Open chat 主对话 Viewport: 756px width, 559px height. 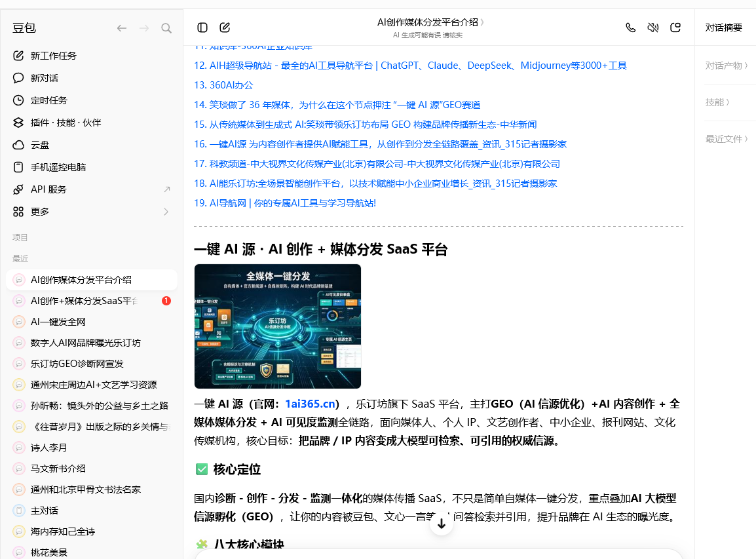[92, 511]
